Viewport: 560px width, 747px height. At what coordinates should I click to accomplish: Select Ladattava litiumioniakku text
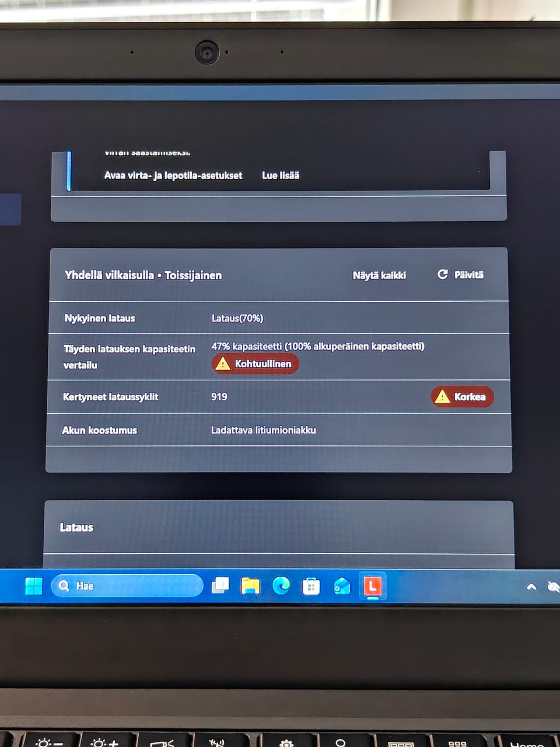click(264, 430)
